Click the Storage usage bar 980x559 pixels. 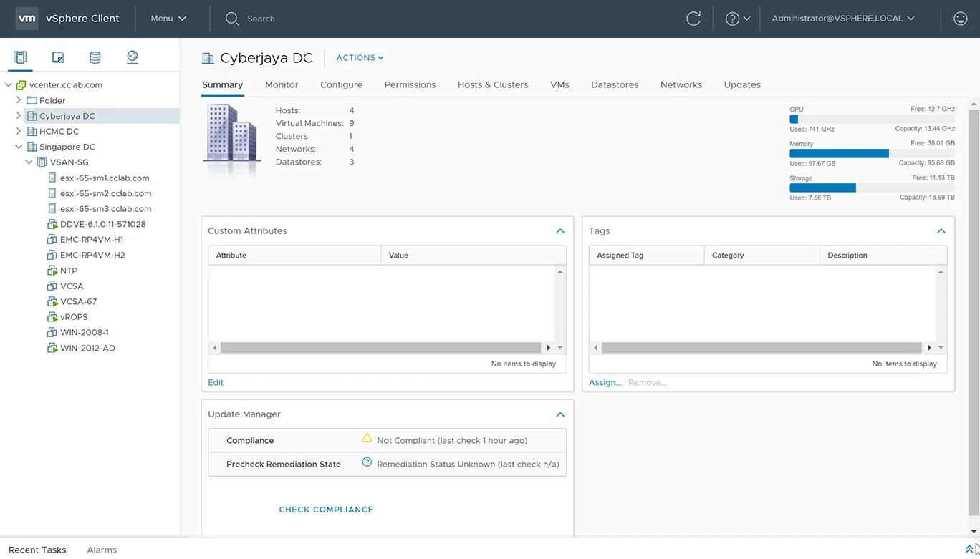pyautogui.click(x=872, y=188)
